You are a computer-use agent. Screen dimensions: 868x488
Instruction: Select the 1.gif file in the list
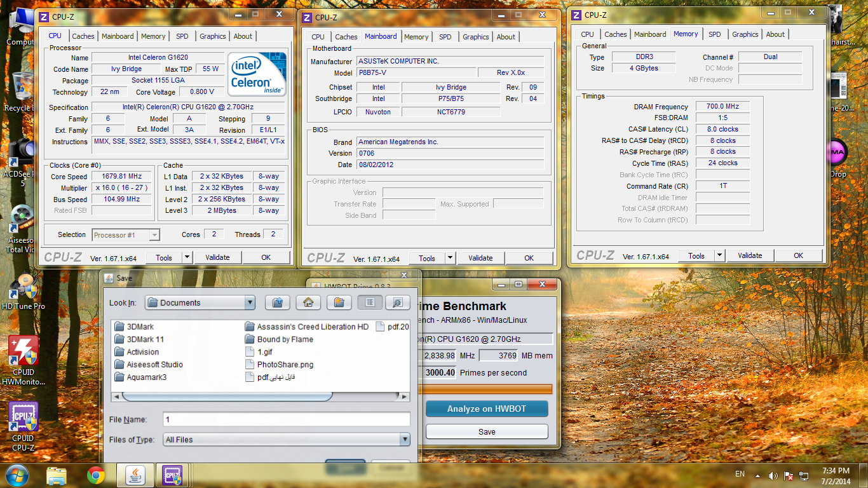258,352
